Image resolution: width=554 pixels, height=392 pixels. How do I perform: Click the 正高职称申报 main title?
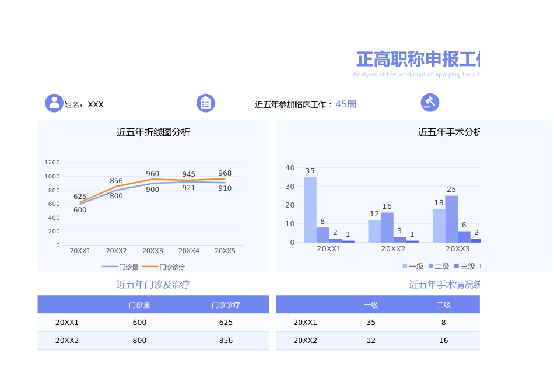[418, 59]
